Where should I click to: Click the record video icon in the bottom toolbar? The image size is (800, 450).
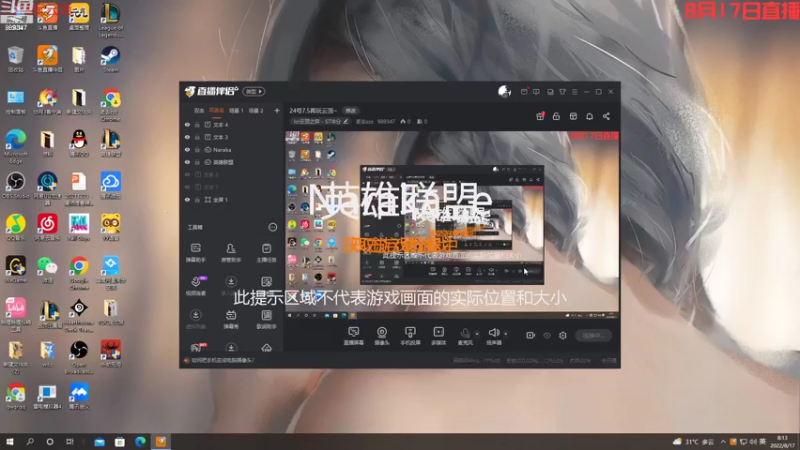tap(530, 335)
